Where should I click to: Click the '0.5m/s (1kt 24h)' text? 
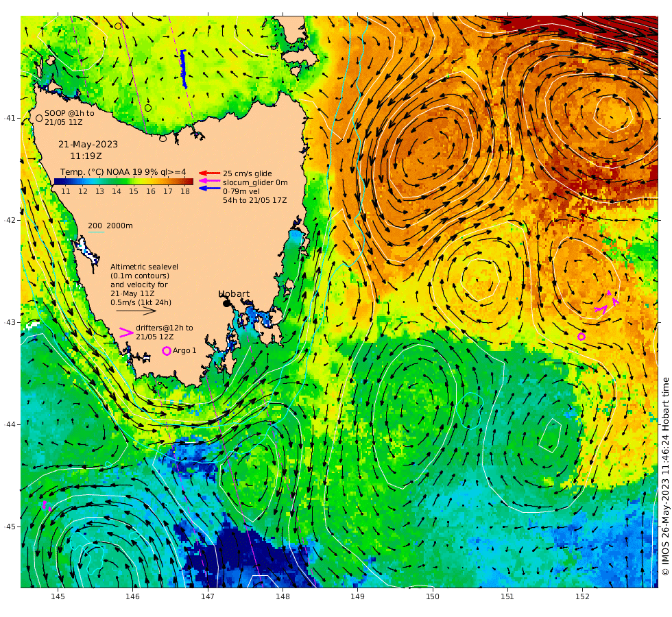click(141, 302)
